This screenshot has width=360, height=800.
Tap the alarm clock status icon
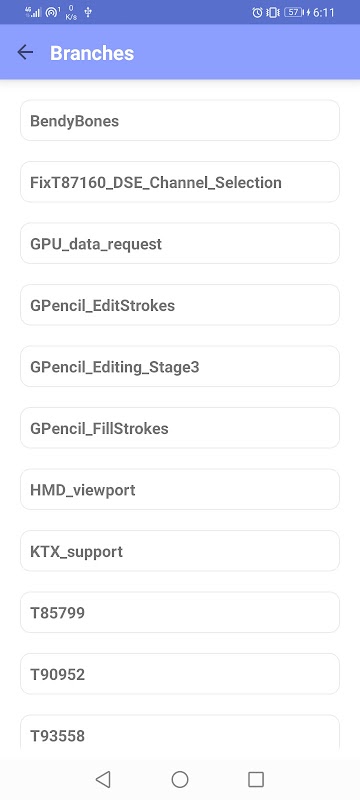tap(258, 12)
